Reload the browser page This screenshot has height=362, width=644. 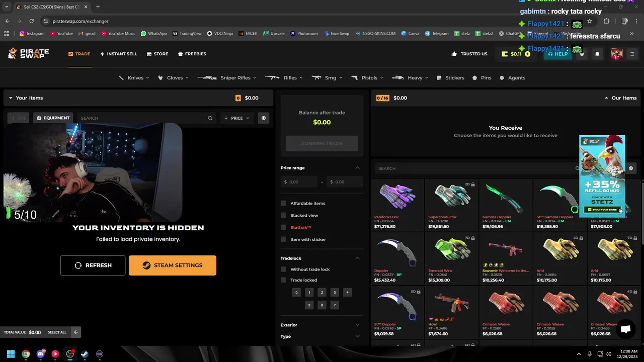(32, 21)
